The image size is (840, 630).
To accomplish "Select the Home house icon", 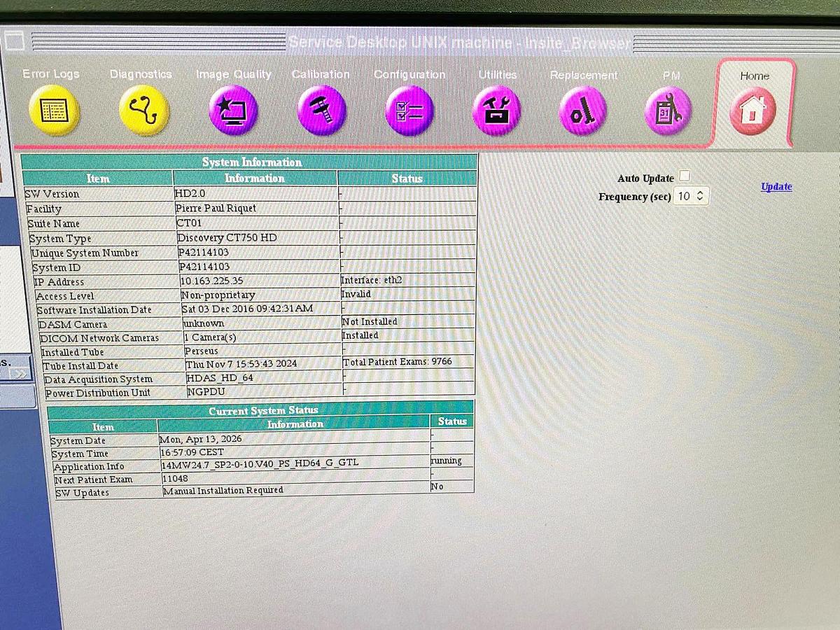I will pyautogui.click(x=752, y=112).
